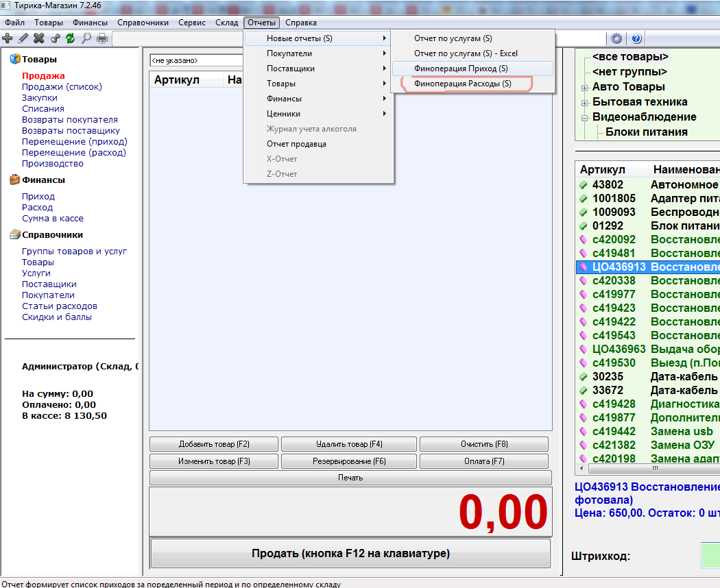Image resolution: width=720 pixels, height=588 pixels.
Task: Open the Ценники submenu
Action: [319, 114]
